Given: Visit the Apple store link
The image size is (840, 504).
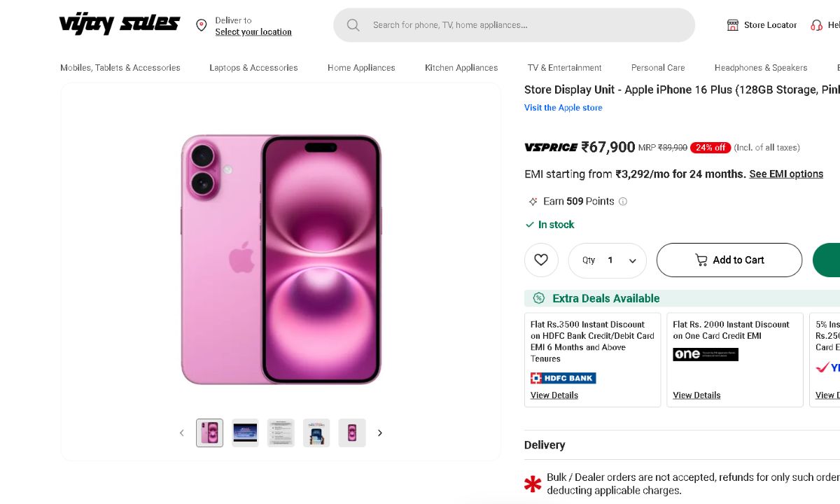Looking at the screenshot, I should (563, 108).
